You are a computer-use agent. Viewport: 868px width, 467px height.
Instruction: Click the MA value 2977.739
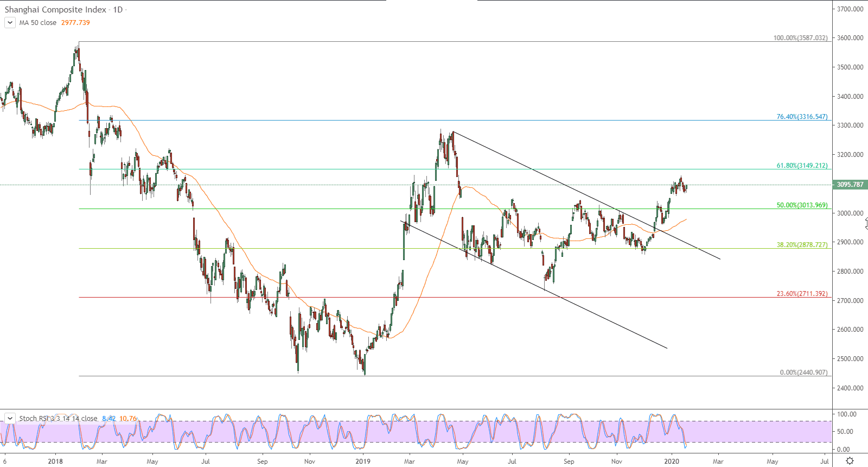[75, 23]
